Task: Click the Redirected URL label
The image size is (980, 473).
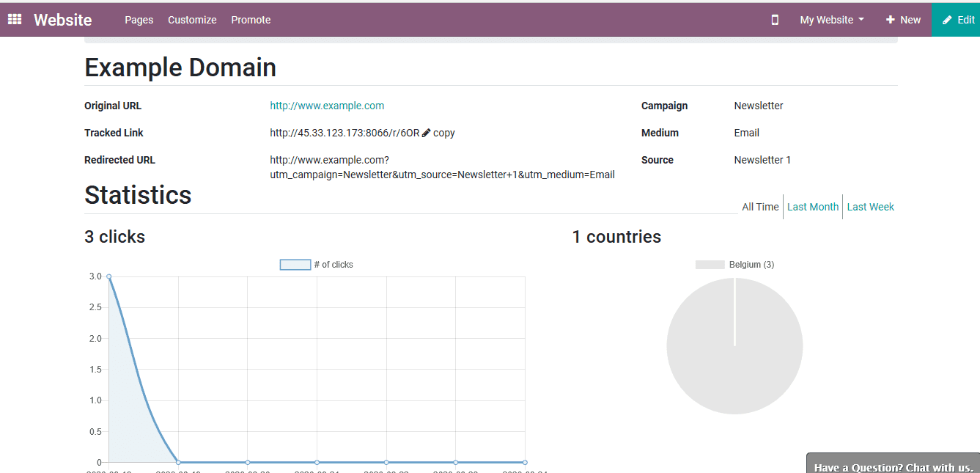Action: [x=119, y=160]
